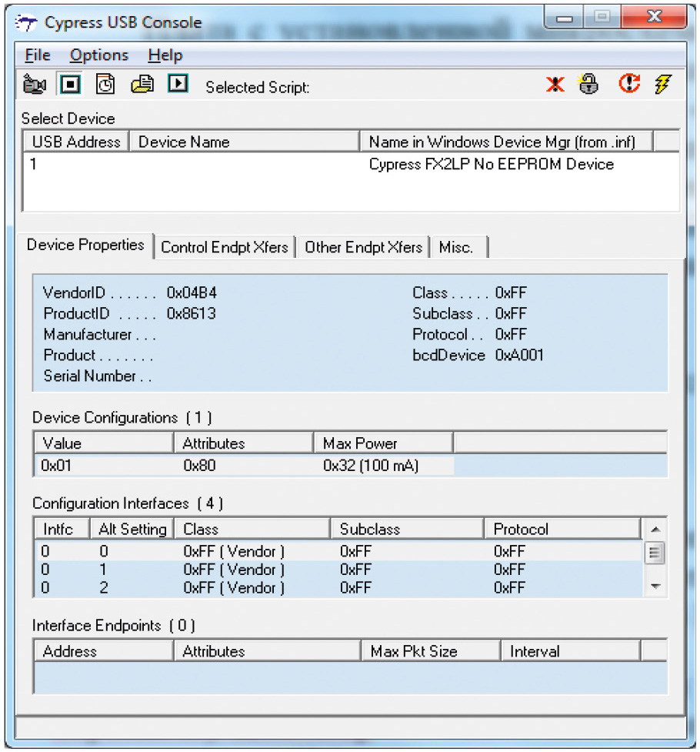
Task: Click the play script icon
Action: coord(178,84)
